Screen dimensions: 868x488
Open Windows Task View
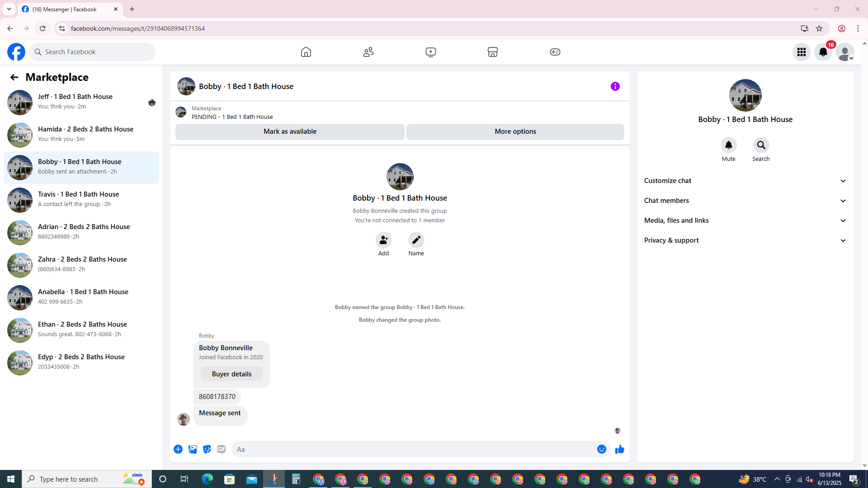[184, 479]
